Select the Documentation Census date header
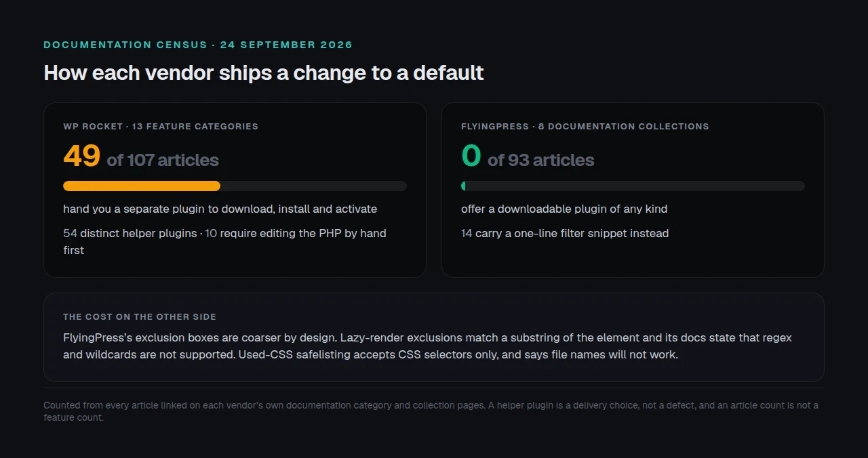 click(198, 45)
